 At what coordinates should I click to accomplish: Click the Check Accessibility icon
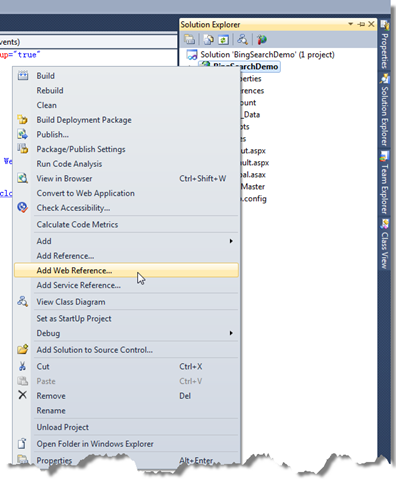[x=23, y=208]
